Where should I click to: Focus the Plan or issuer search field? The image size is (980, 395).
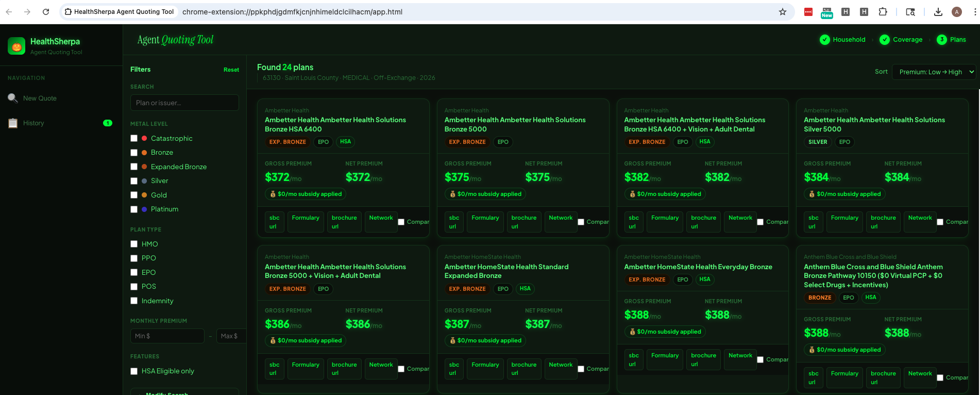point(184,103)
